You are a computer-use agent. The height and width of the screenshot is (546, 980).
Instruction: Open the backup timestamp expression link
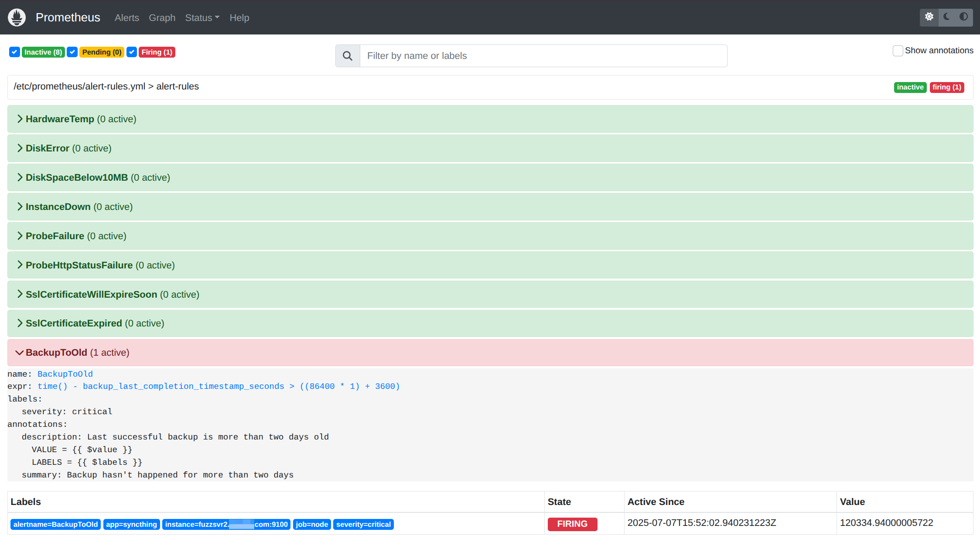tap(219, 386)
